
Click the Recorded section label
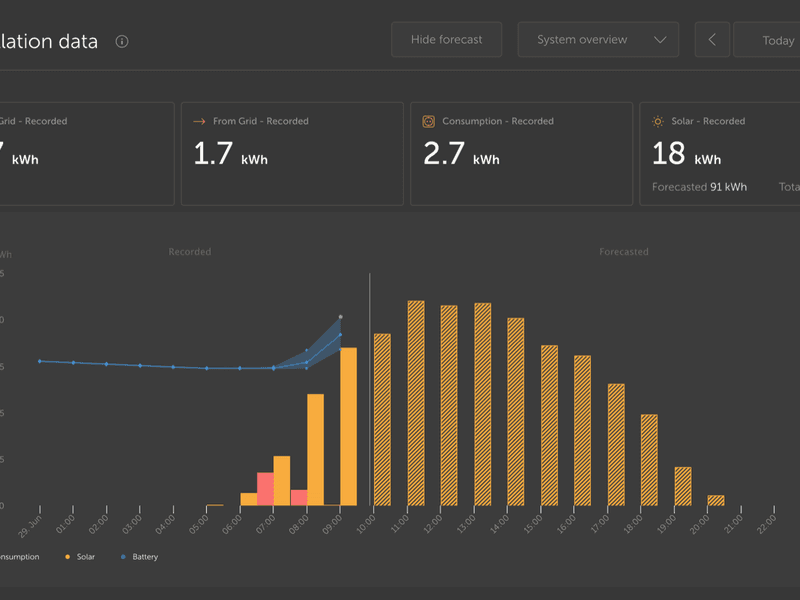(x=190, y=252)
